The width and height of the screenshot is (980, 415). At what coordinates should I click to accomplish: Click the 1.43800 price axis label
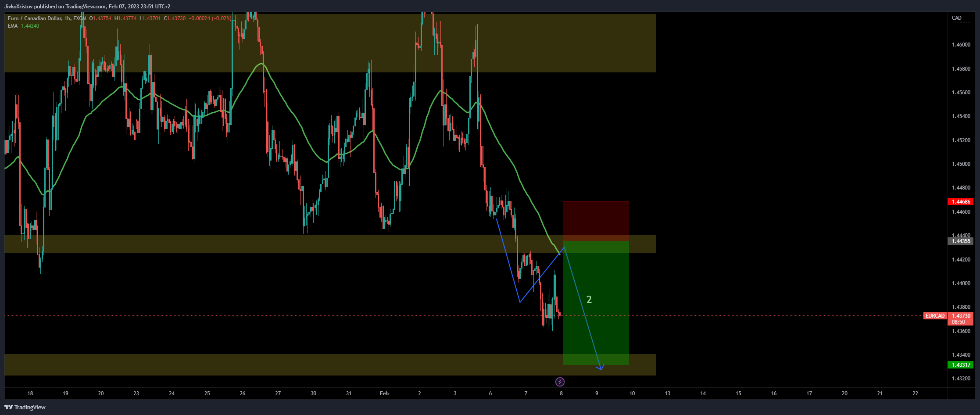click(961, 307)
